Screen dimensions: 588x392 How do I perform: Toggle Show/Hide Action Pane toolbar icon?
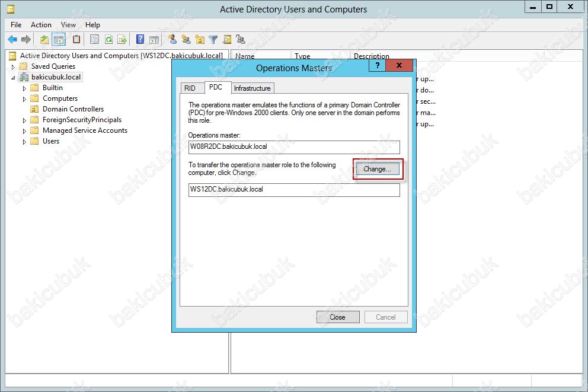(x=154, y=39)
